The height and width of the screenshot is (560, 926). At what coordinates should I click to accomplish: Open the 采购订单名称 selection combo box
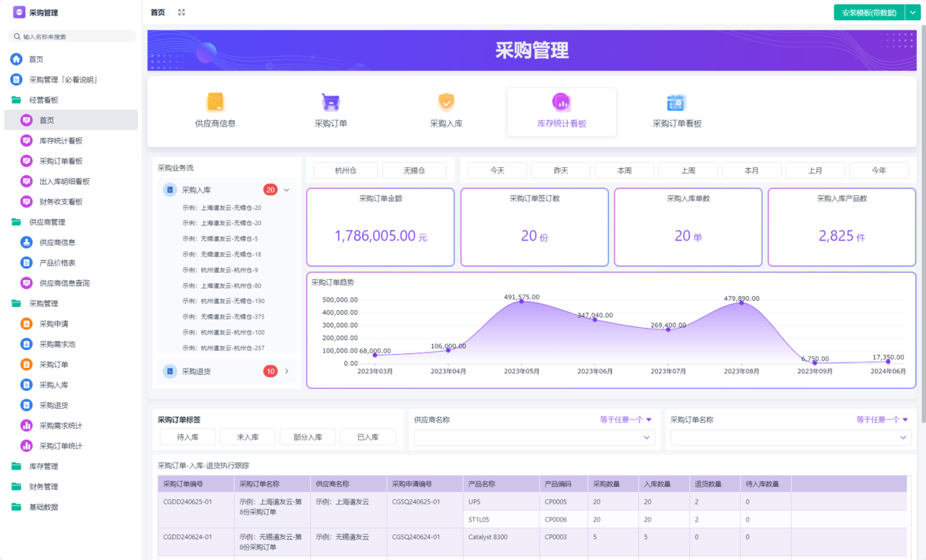[x=791, y=437]
